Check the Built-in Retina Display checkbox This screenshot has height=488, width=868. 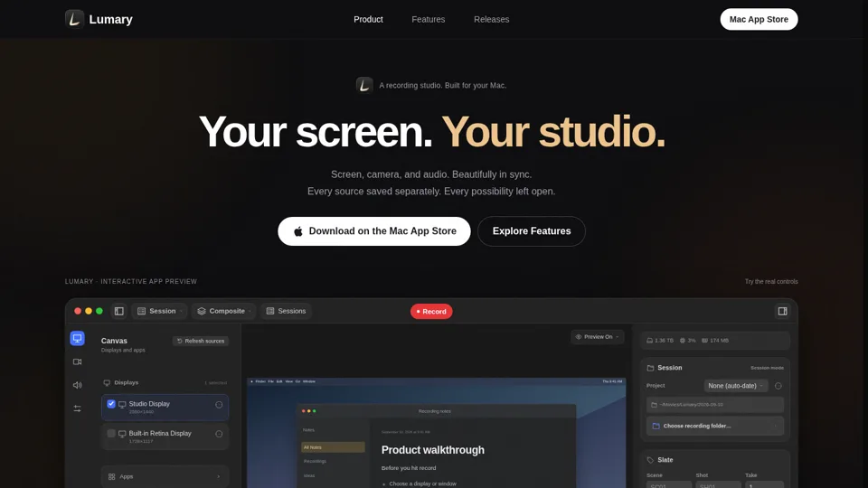point(111,433)
